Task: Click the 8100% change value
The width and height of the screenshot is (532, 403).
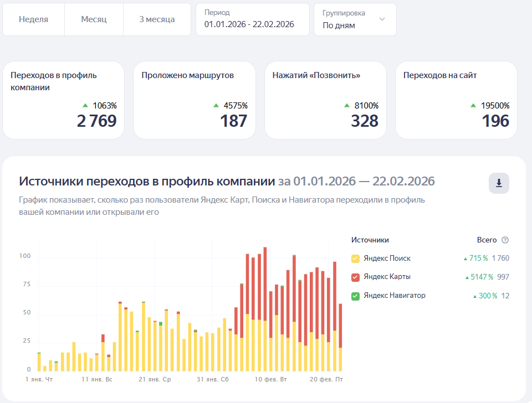Action: 366,106
